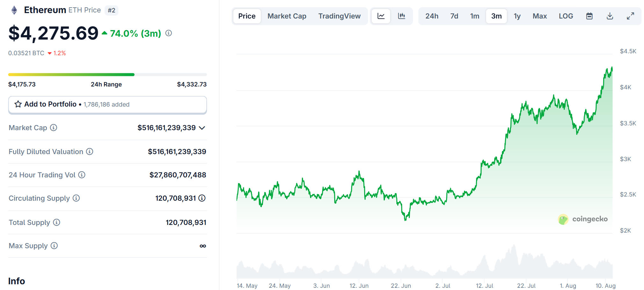Click the Total Supply value 120,708,931
This screenshot has height=290, width=644.
(186, 222)
